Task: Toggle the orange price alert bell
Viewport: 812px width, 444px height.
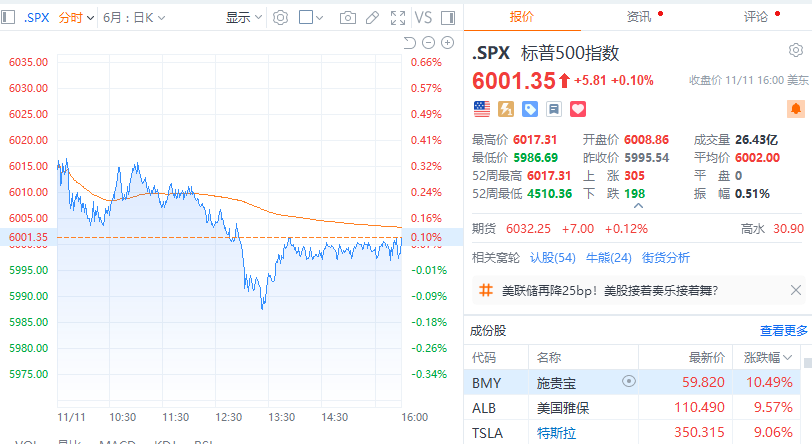Action: 796,108
